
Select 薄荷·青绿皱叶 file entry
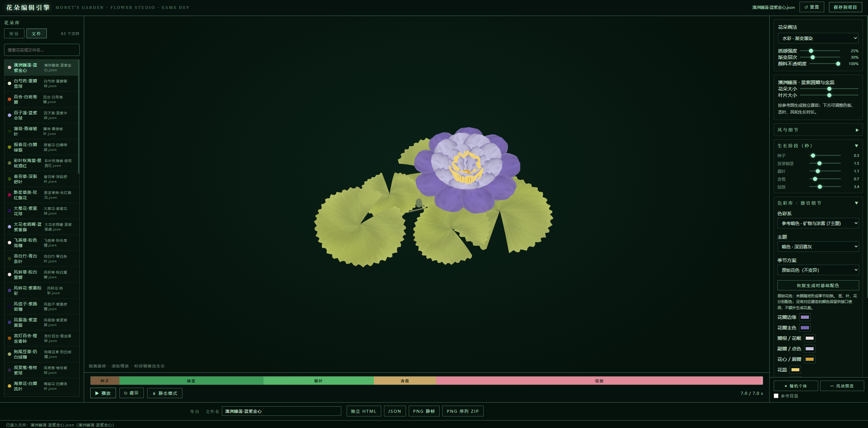[x=41, y=131]
